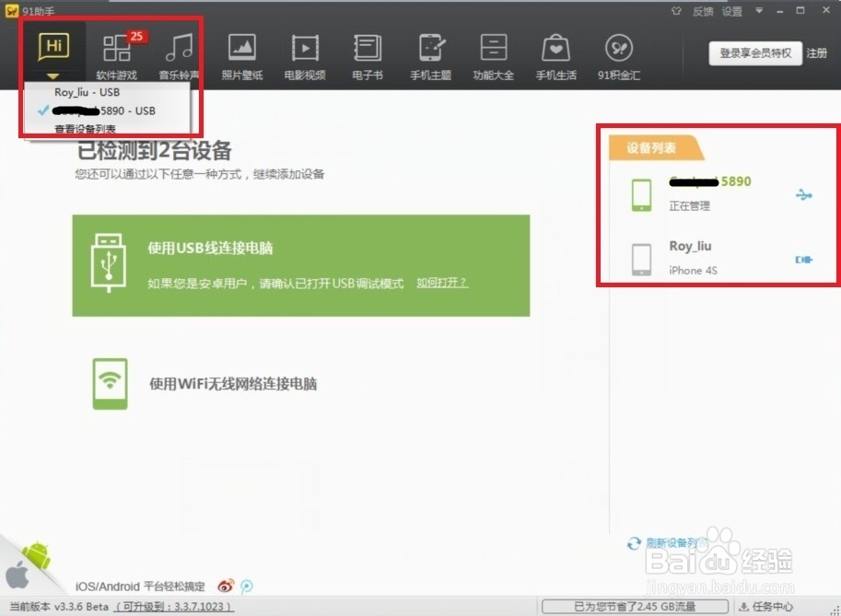Select Roy_liu - USB in device menu
This screenshot has height=616, width=841.
pyautogui.click(x=87, y=92)
